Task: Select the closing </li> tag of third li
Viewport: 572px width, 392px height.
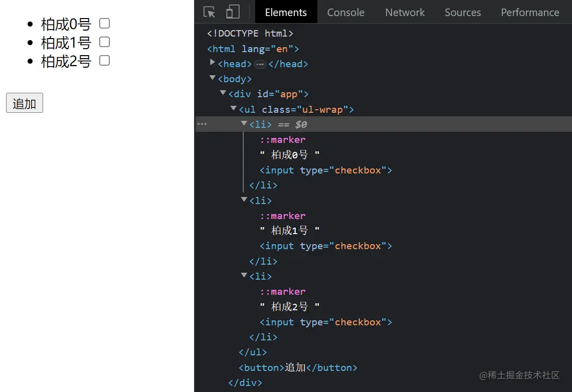Action: (x=263, y=337)
